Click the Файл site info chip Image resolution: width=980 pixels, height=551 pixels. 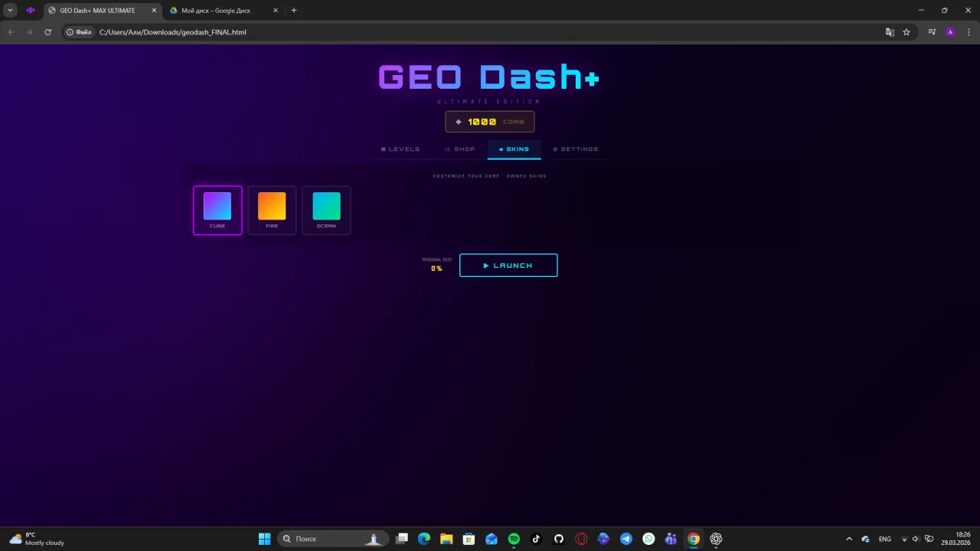(x=79, y=32)
